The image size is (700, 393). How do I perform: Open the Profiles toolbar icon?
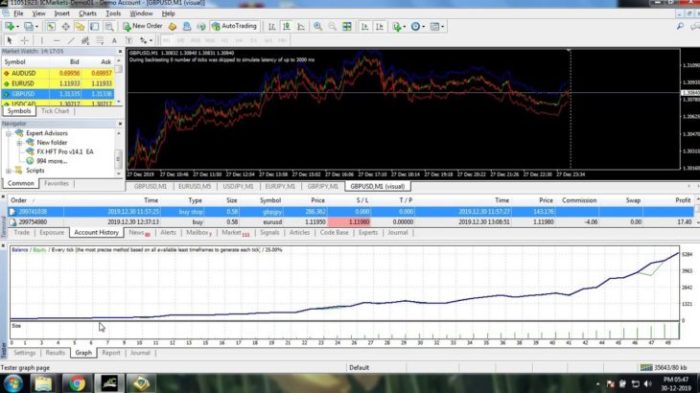tap(29, 26)
